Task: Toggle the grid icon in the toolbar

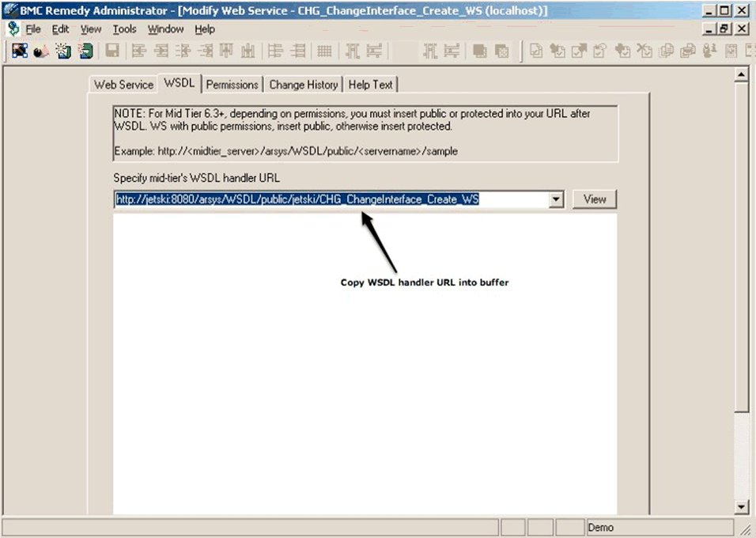Action: 324,51
